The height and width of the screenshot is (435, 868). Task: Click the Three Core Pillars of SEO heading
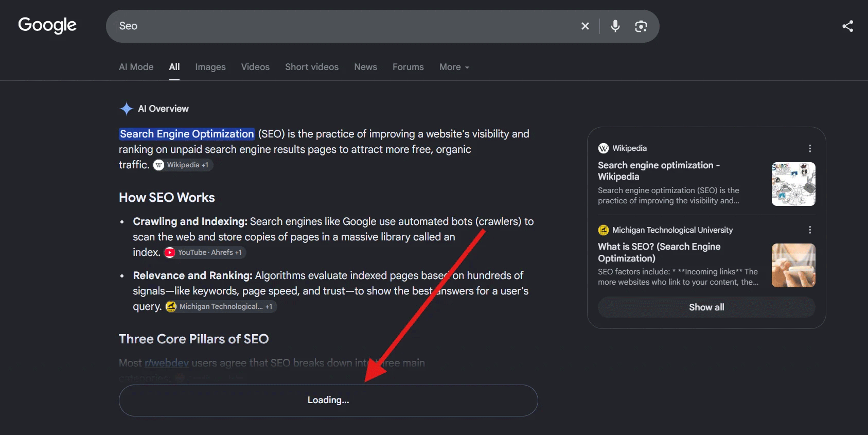(194, 339)
